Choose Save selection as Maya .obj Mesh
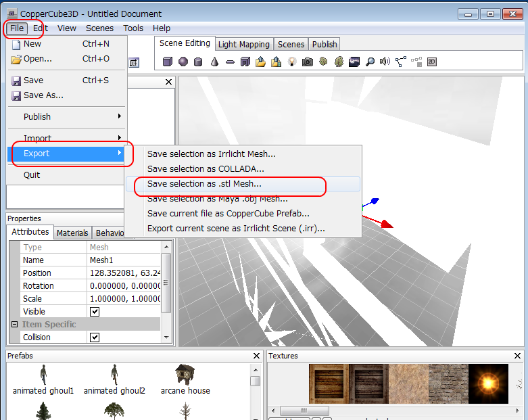 [243, 199]
